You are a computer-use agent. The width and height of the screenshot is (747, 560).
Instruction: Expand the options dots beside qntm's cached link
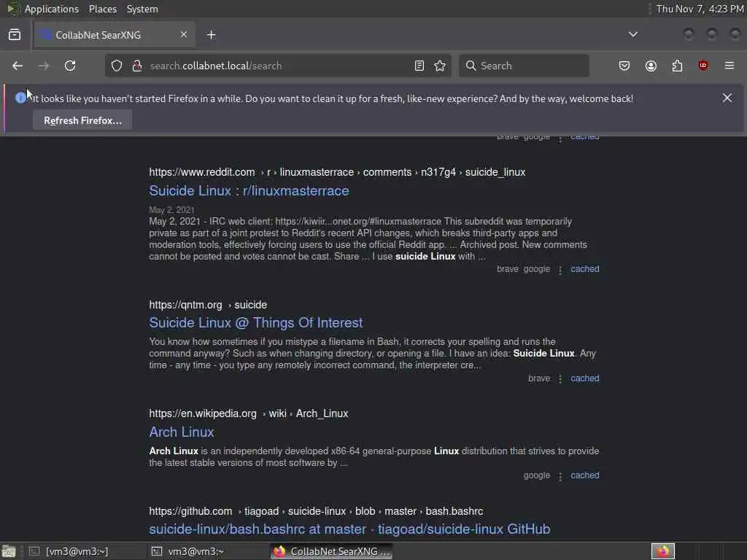coord(560,379)
